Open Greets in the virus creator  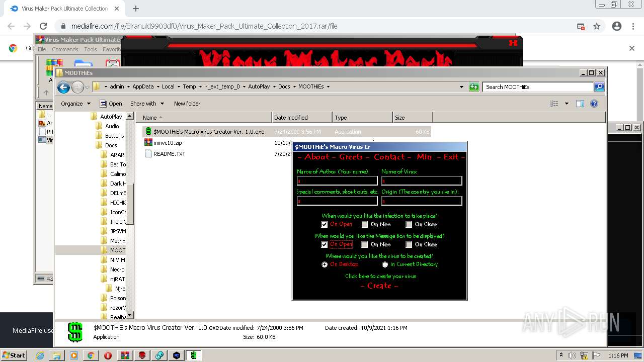pyautogui.click(x=351, y=157)
